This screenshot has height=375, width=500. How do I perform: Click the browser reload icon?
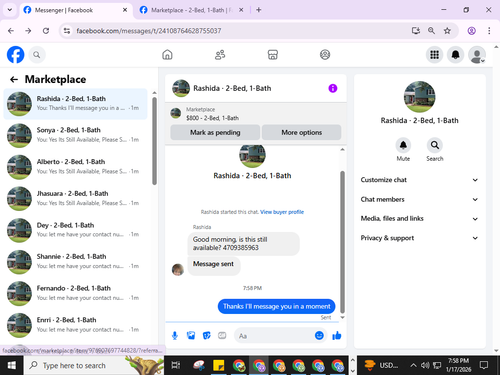click(x=46, y=31)
